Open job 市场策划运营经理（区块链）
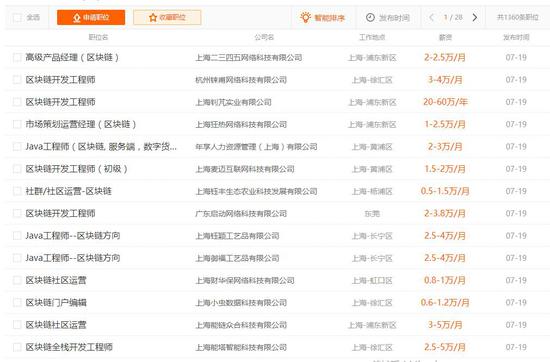This screenshot has width=550, height=362. tap(81, 124)
